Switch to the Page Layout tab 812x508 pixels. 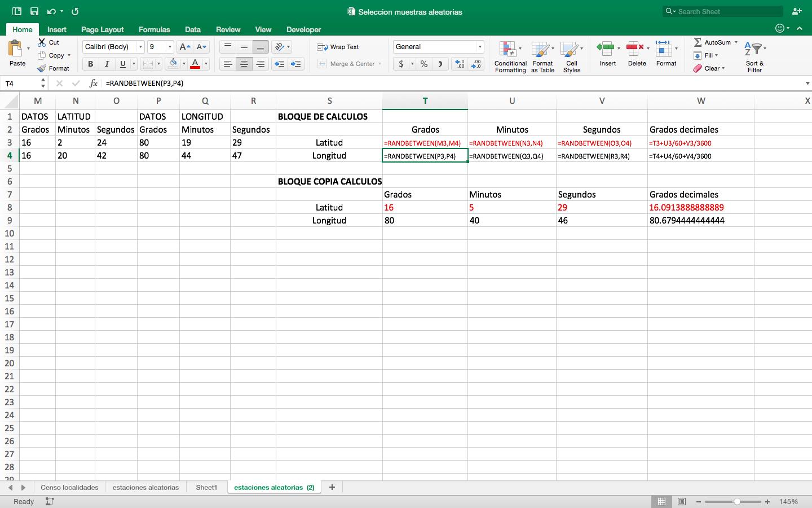click(x=102, y=29)
